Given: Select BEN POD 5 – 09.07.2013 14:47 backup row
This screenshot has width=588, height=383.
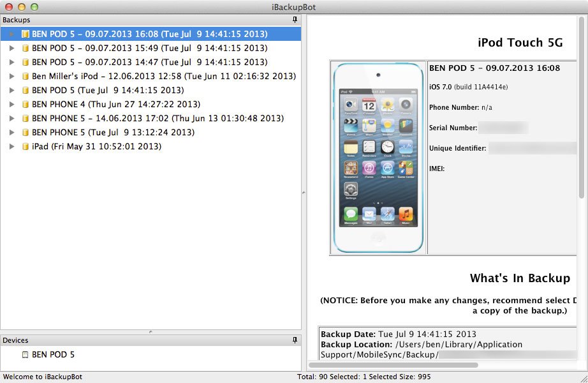Looking at the screenshot, I should [151, 62].
